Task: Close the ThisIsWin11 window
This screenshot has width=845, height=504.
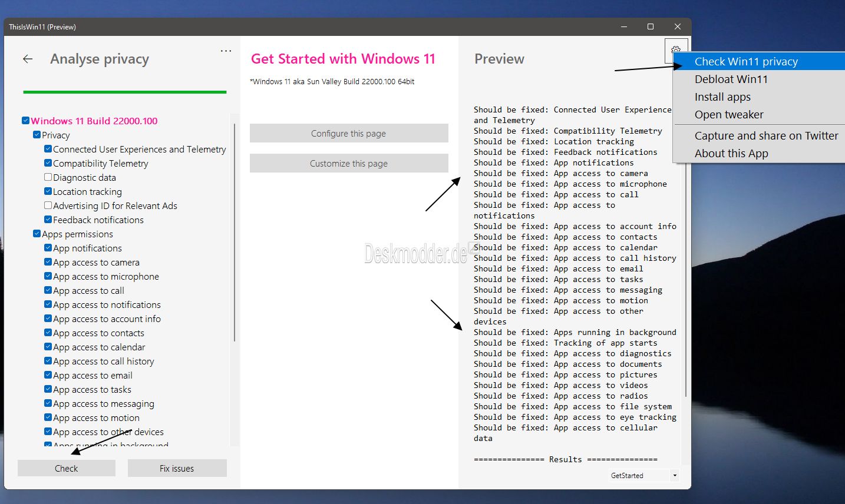Action: 678,26
